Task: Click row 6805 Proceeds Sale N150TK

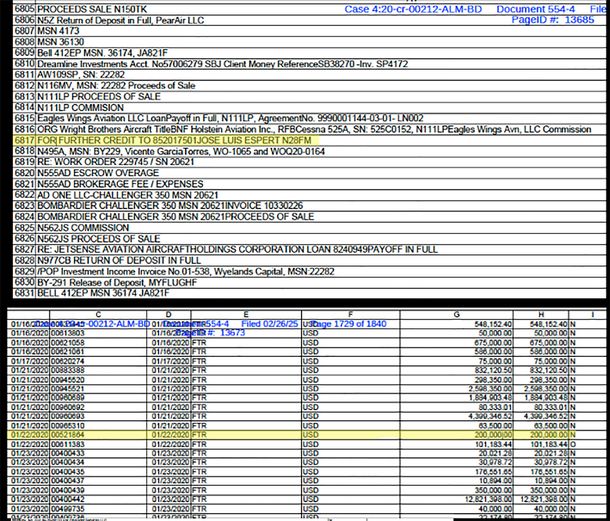Action: tap(90, 9)
